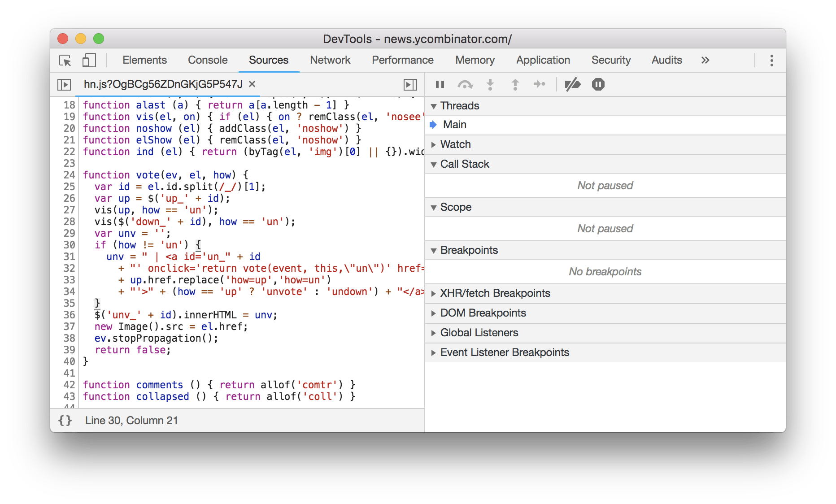Screen dimensions: 836x504
Task: Deactivate all breakpoints
Action: (573, 84)
